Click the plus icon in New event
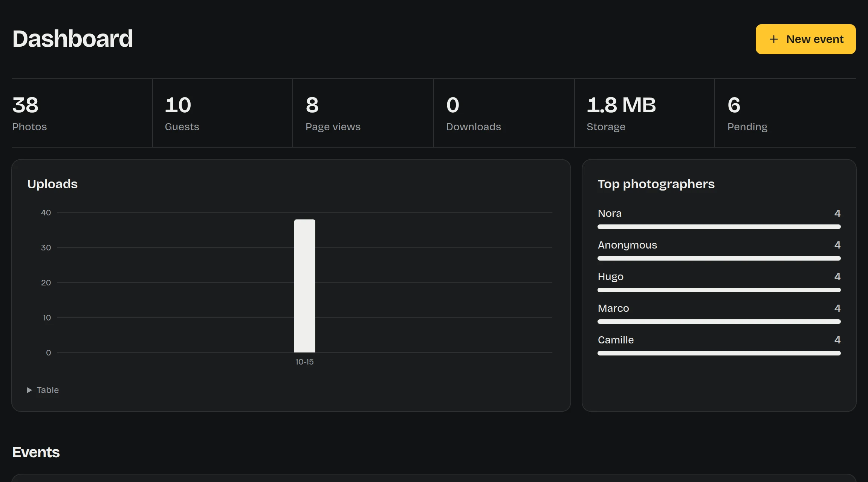Image resolution: width=868 pixels, height=482 pixels. click(x=773, y=39)
